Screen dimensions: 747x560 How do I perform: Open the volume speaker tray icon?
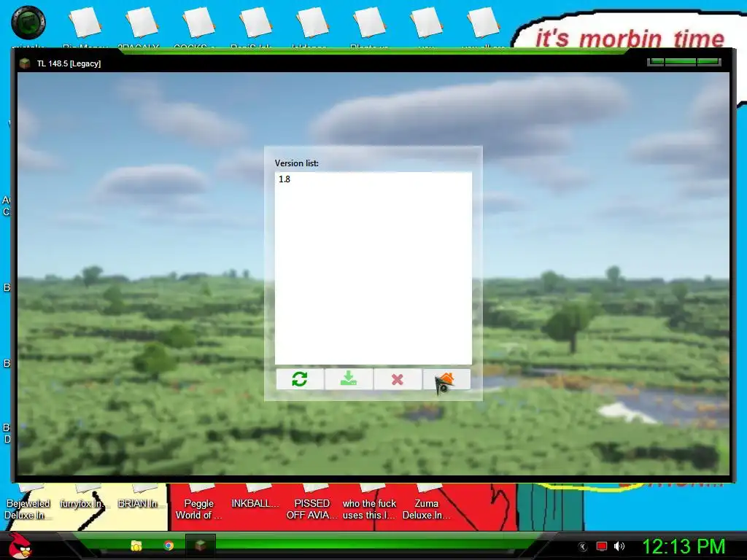619,546
